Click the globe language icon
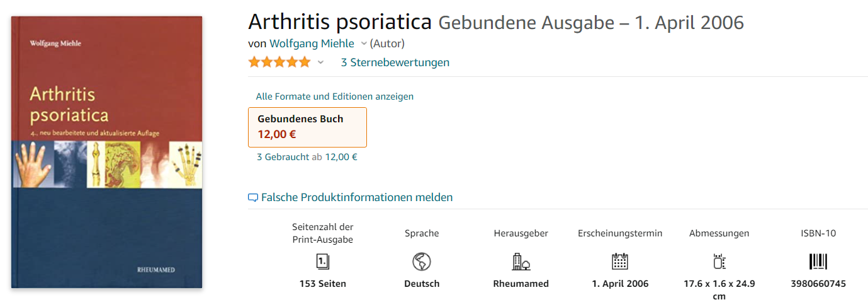 click(x=421, y=262)
